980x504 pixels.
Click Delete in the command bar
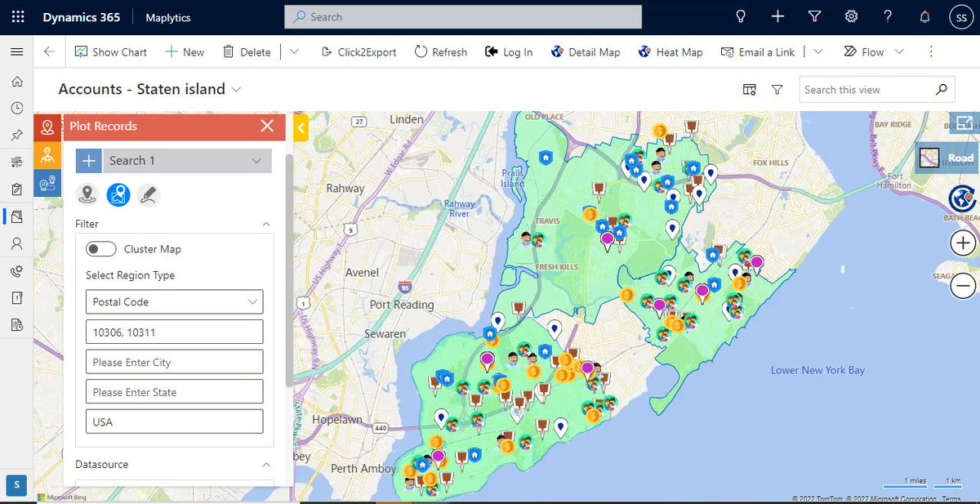point(247,51)
